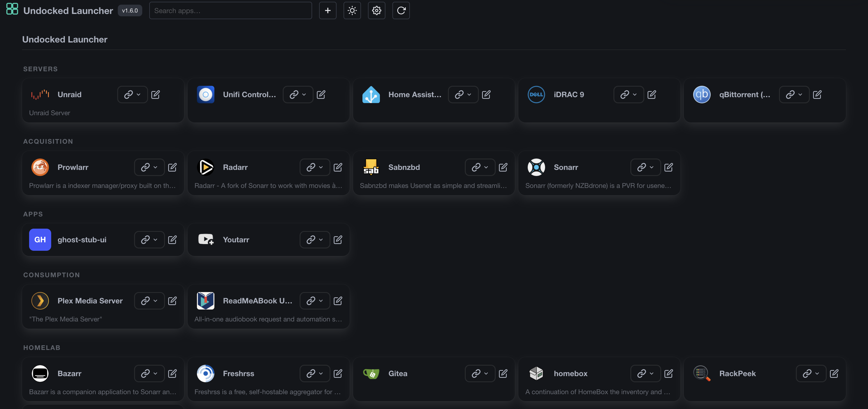Expand the RackPeek link dropdown

click(x=811, y=373)
